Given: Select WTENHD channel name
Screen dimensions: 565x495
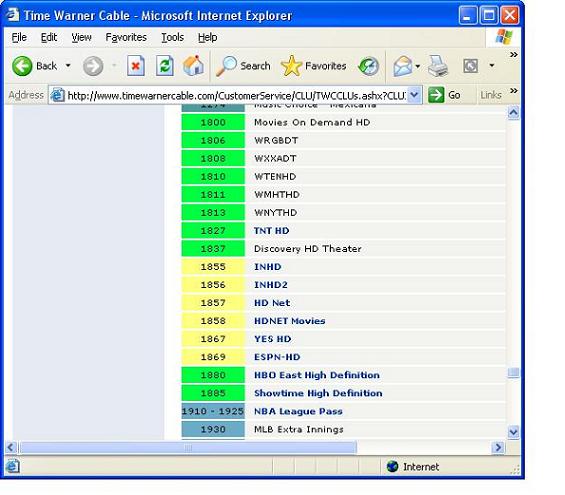Looking at the screenshot, I should point(275,177).
